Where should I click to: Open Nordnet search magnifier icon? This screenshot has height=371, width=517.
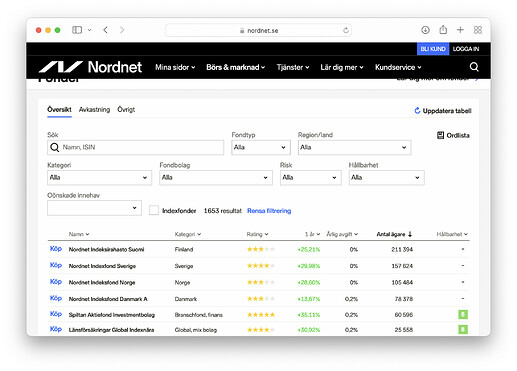click(474, 67)
